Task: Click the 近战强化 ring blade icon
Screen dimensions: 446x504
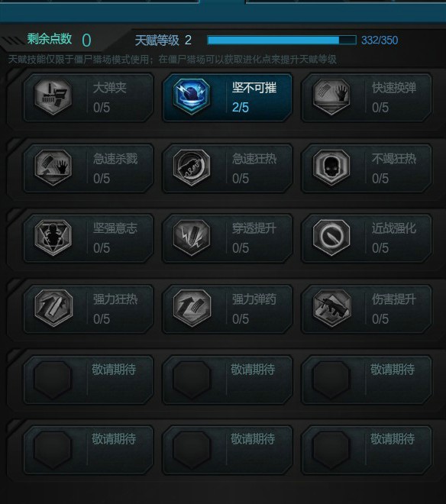Action: click(331, 237)
